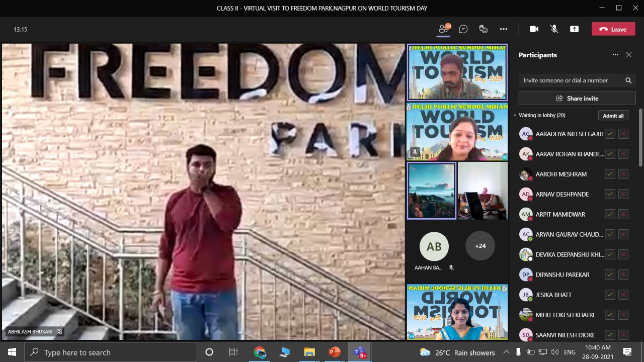Toggle the camera on or off
Viewport: 644px width, 362px height.
[x=534, y=29]
